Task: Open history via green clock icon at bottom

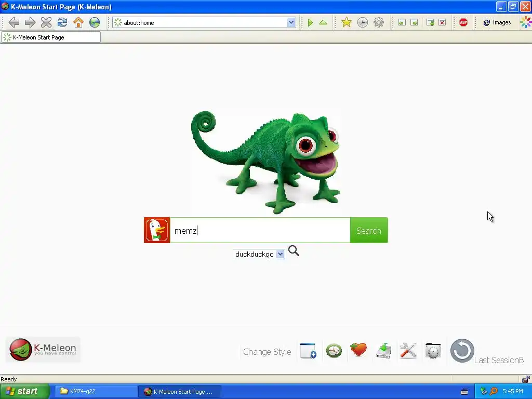Action: click(334, 351)
